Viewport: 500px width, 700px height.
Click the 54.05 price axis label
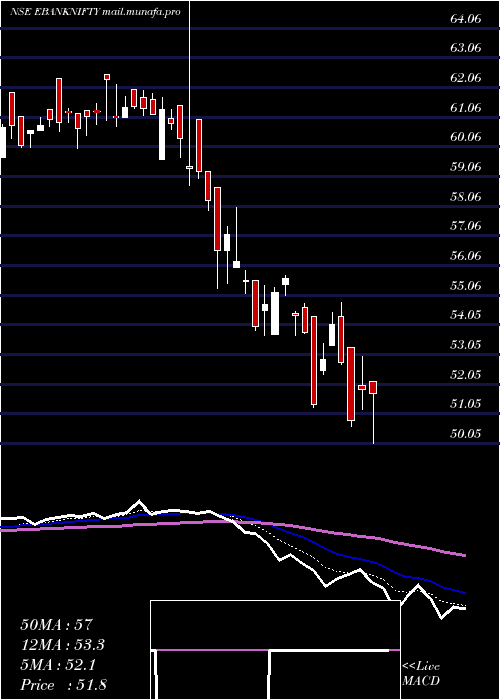coord(467,315)
